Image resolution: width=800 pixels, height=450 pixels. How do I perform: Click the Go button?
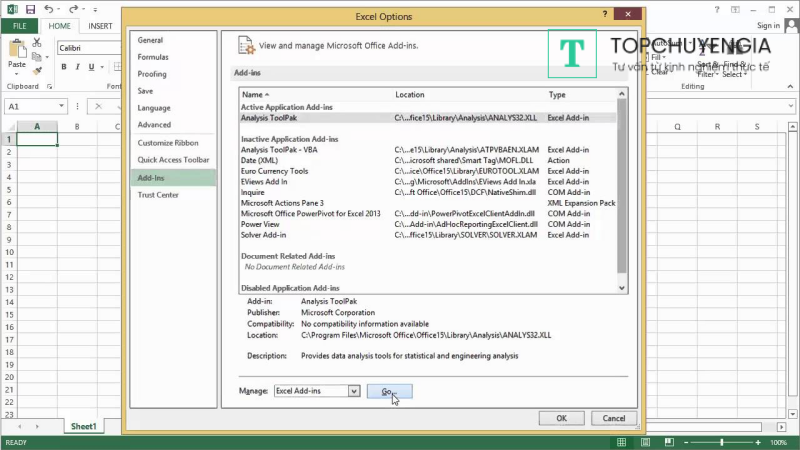point(389,391)
